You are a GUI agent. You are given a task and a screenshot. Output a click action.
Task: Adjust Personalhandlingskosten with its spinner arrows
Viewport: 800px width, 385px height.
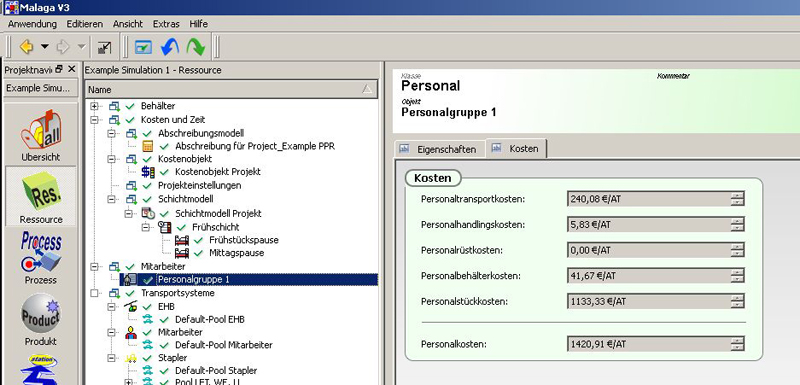(x=737, y=224)
